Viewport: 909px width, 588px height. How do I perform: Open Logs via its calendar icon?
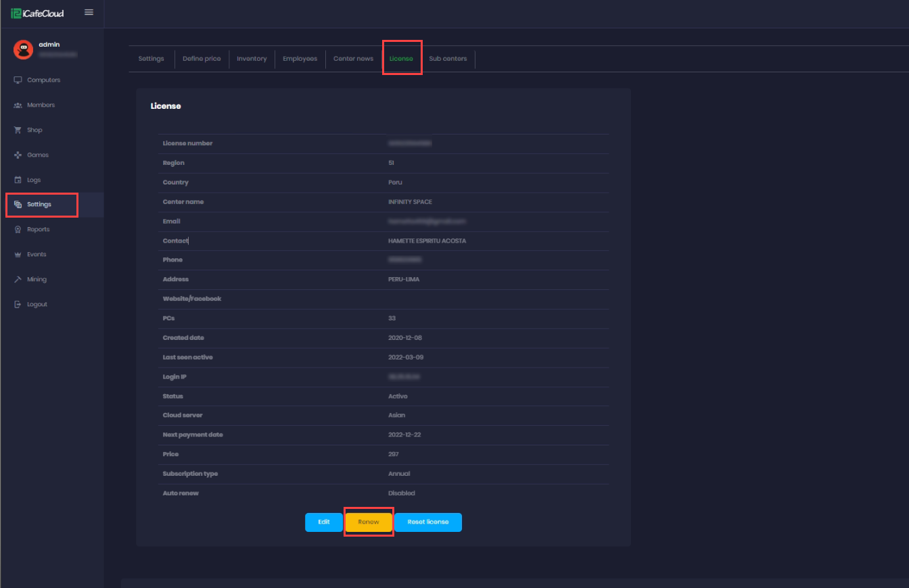click(x=18, y=180)
